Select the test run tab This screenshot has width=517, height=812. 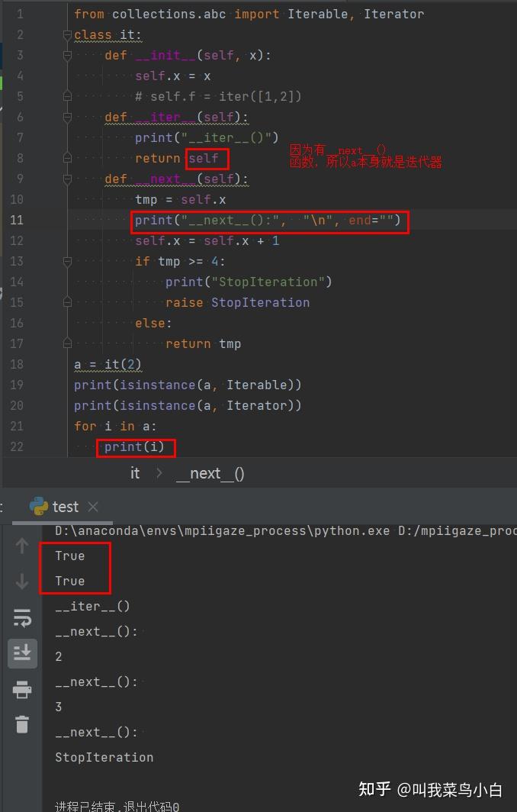pyautogui.click(x=63, y=507)
